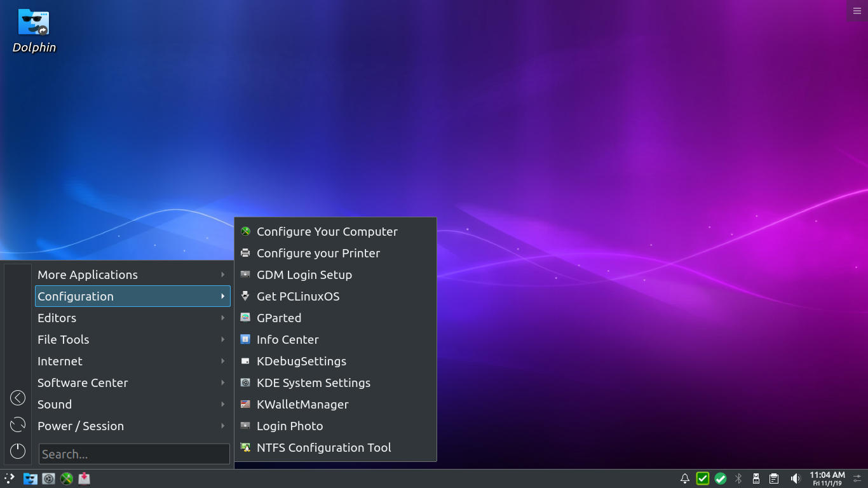Expand the Software Center submenu
This screenshot has height=488, width=868.
point(133,383)
